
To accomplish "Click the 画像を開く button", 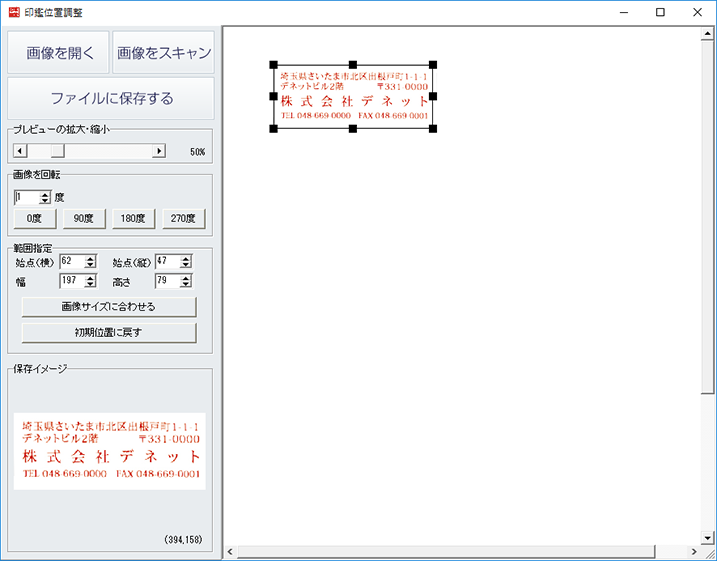I will point(59,53).
